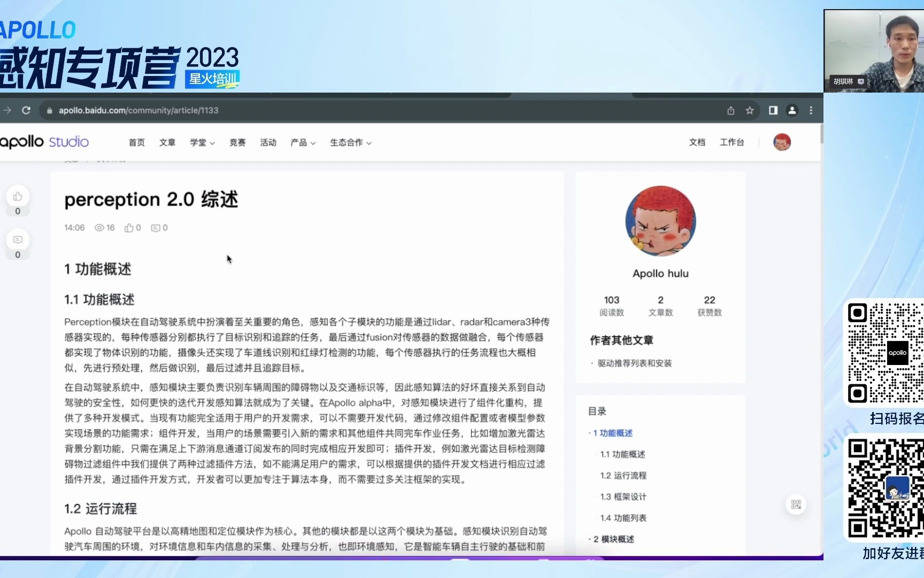Go to the 首页 nav item
The width and height of the screenshot is (924, 578).
pyautogui.click(x=136, y=142)
